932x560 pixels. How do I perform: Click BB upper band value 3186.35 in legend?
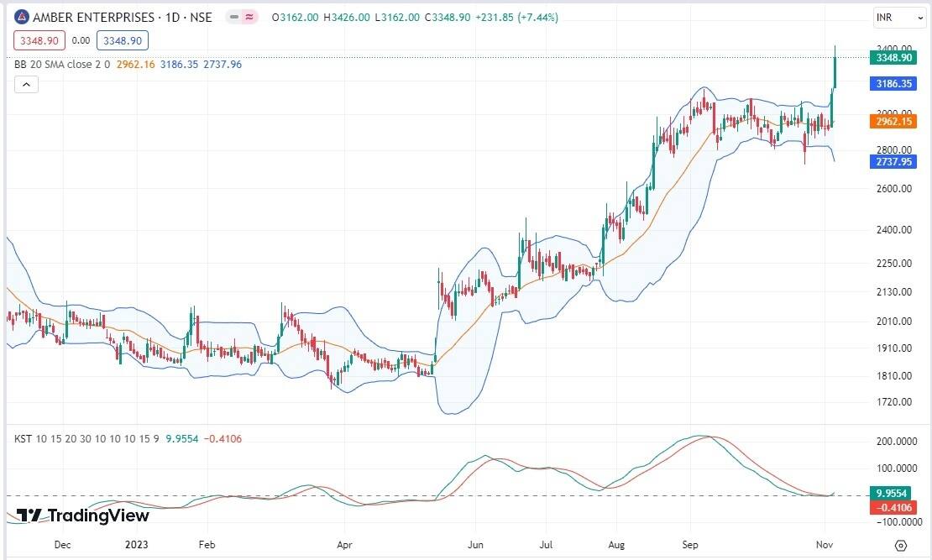pyautogui.click(x=179, y=64)
